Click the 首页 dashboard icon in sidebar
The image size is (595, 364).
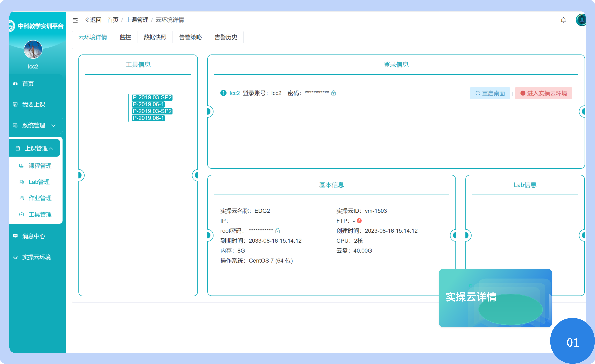tap(15, 84)
